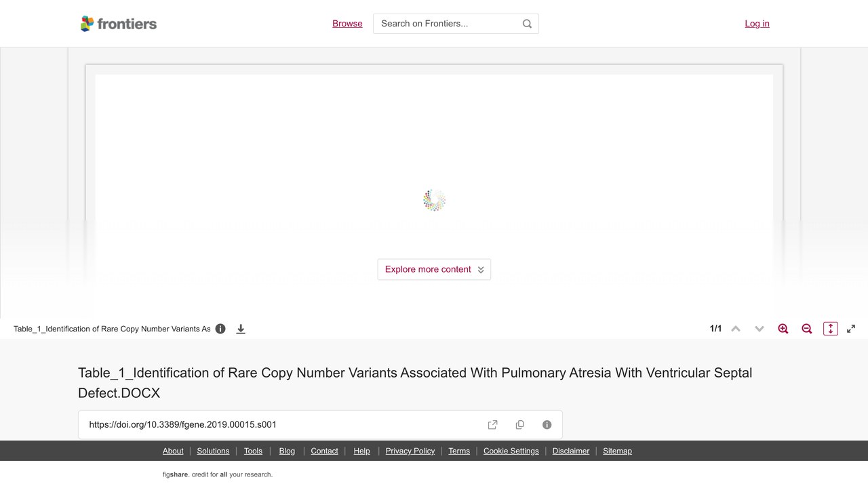Viewport: 868px width, 488px height.
Task: Open the Disclaimer footer link
Action: point(571,451)
